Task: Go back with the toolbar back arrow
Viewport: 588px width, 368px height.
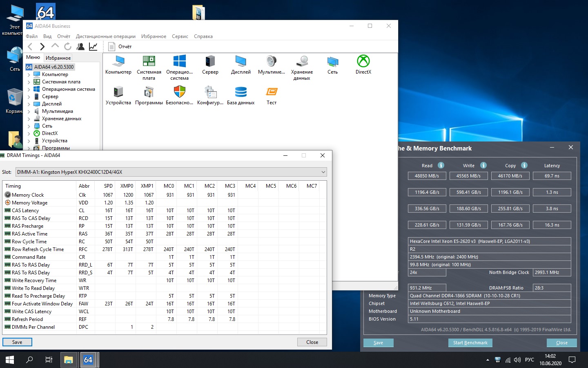Action: click(x=30, y=47)
